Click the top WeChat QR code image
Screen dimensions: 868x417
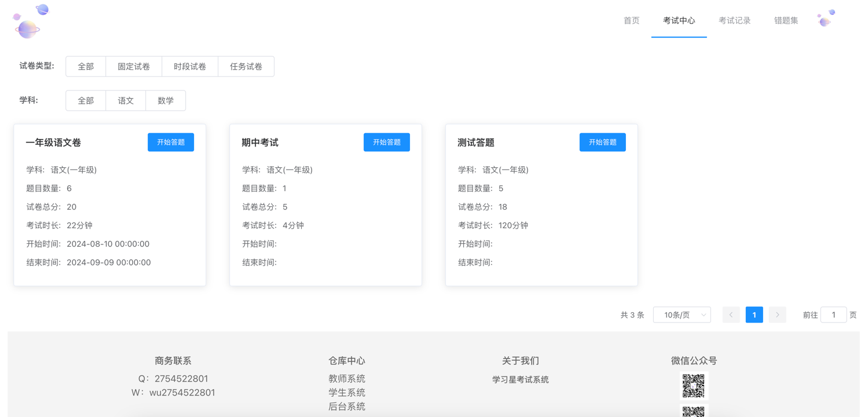(693, 385)
